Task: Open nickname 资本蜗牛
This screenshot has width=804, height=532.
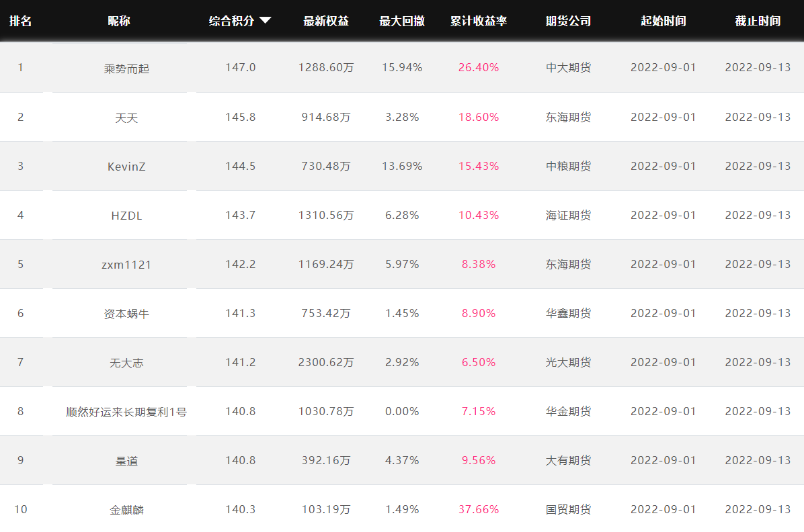Action: pyautogui.click(x=126, y=314)
